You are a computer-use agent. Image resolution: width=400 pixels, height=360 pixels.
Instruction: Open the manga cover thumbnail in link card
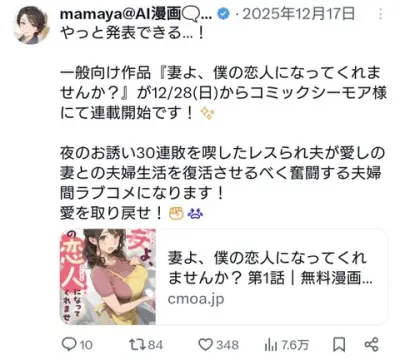pyautogui.click(x=108, y=276)
